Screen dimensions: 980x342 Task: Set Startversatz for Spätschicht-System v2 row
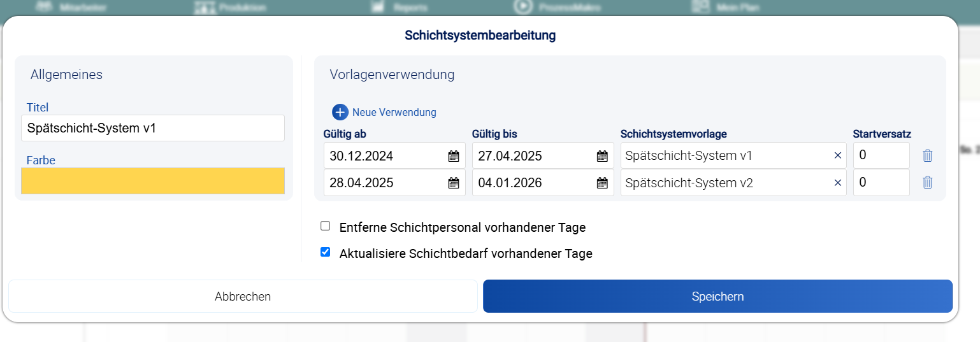pyautogui.click(x=881, y=182)
